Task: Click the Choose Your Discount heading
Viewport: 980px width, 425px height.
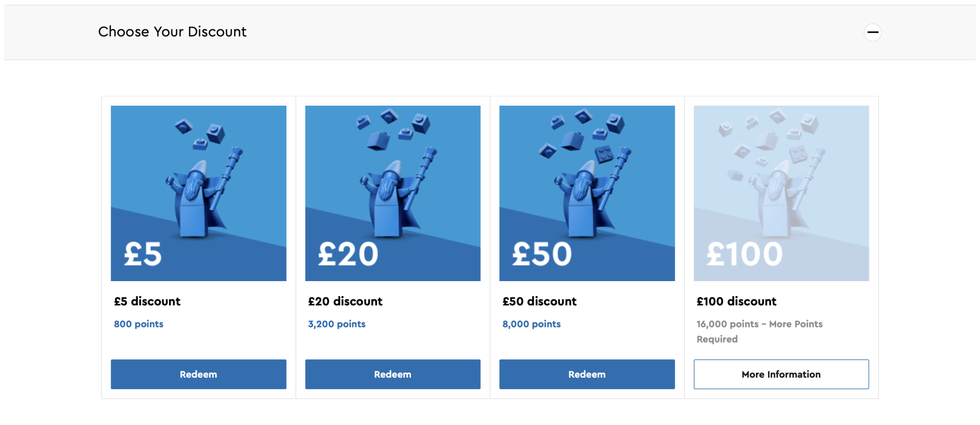Action: coord(172,32)
